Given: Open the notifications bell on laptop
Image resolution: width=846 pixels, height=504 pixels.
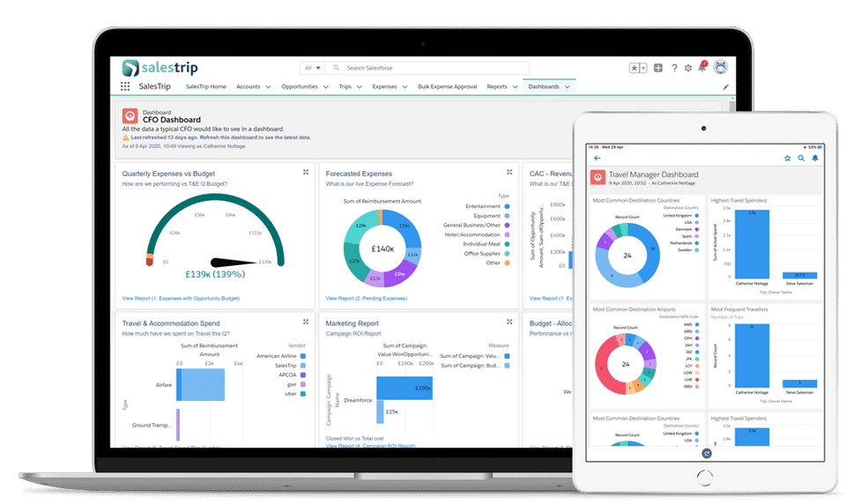Looking at the screenshot, I should click(x=702, y=68).
